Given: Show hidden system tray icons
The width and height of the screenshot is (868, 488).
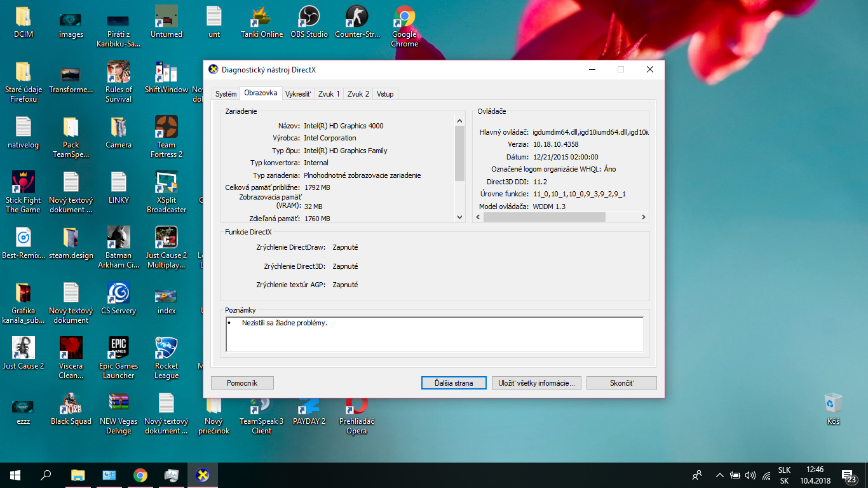Looking at the screenshot, I should point(720,475).
